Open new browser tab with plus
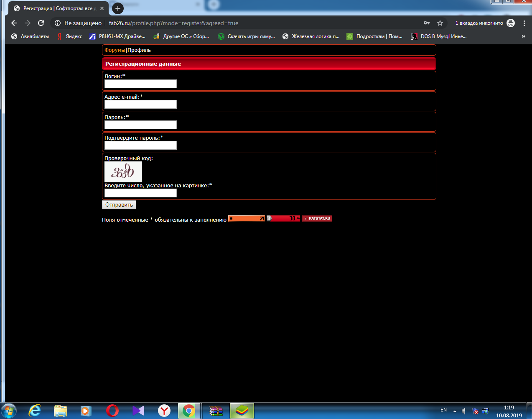532x419 pixels. pyautogui.click(x=118, y=8)
